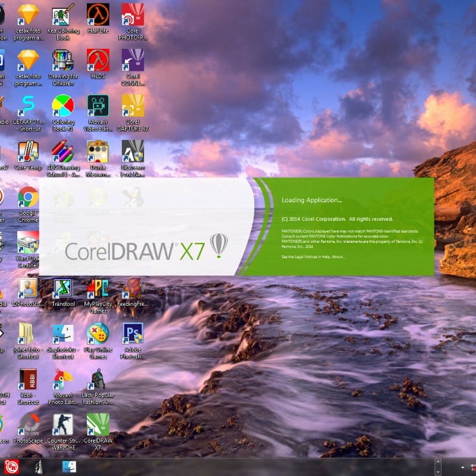This screenshot has height=476, width=476.
Task: Click the taskbar toolbar scroll-up arrow
Action: click(x=438, y=462)
